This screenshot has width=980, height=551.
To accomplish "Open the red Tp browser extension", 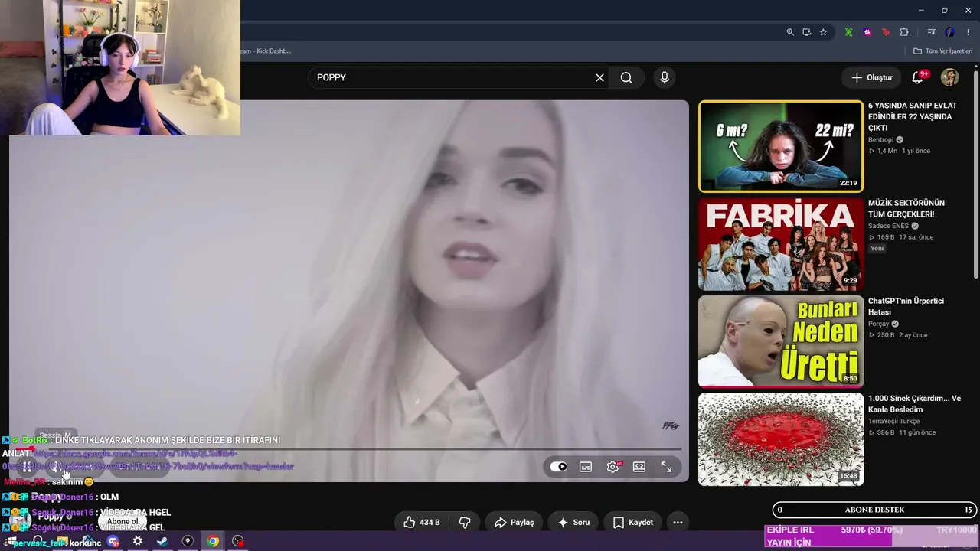I will (x=886, y=32).
